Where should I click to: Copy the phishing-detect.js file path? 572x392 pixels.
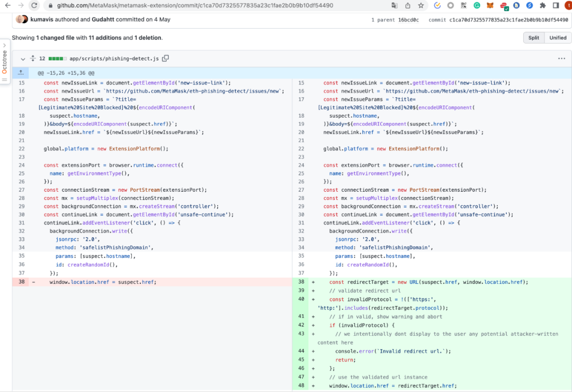[165, 59]
